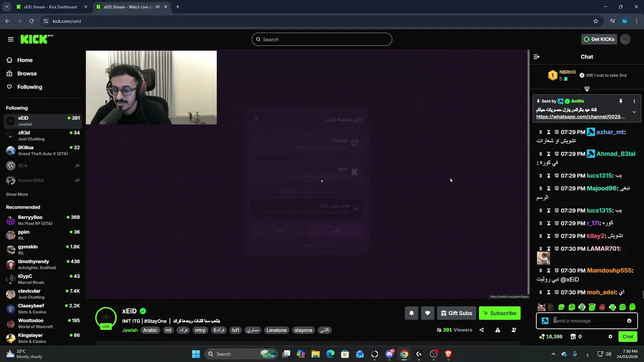Open zR3d channel in Following list
644x362 pixels.
pyautogui.click(x=43, y=136)
